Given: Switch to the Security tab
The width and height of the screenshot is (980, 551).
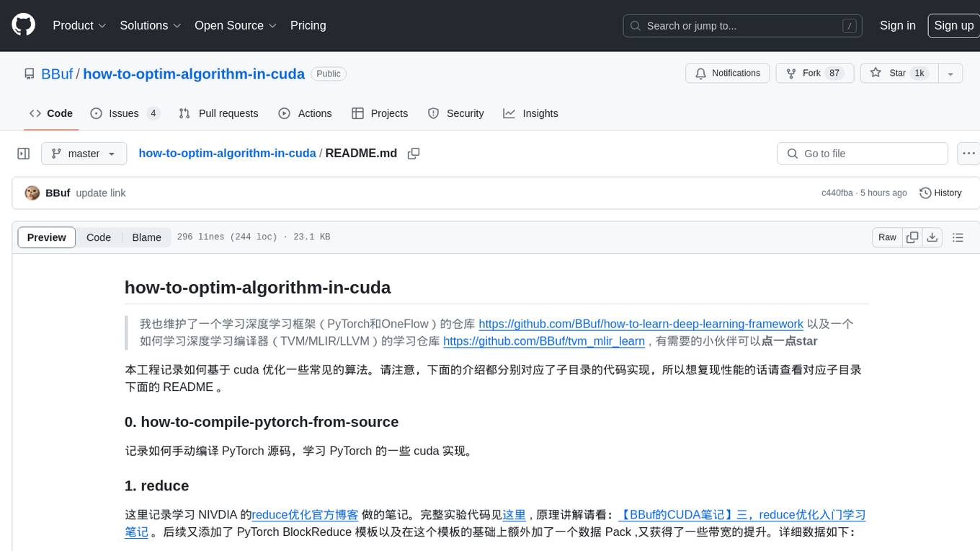Looking at the screenshot, I should [455, 113].
